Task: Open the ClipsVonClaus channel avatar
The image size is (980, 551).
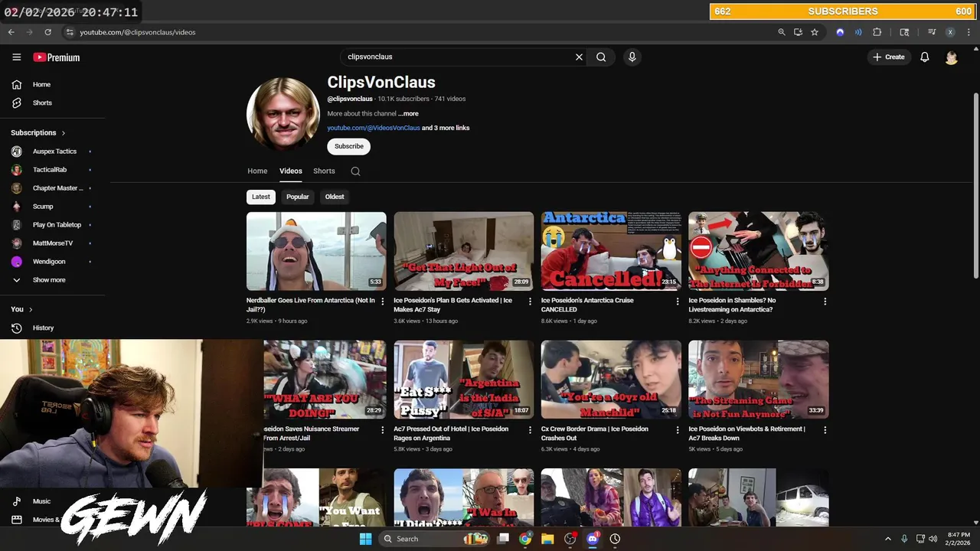Action: click(283, 114)
